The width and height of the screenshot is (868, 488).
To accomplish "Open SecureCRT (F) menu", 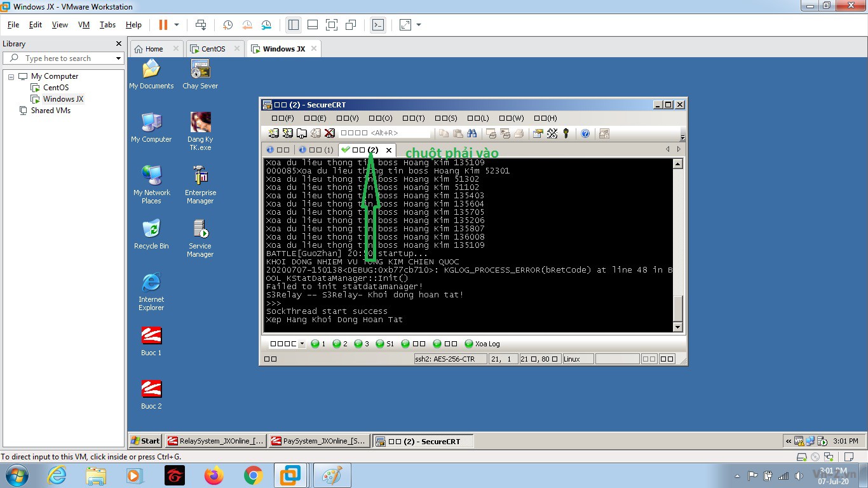I will point(283,118).
